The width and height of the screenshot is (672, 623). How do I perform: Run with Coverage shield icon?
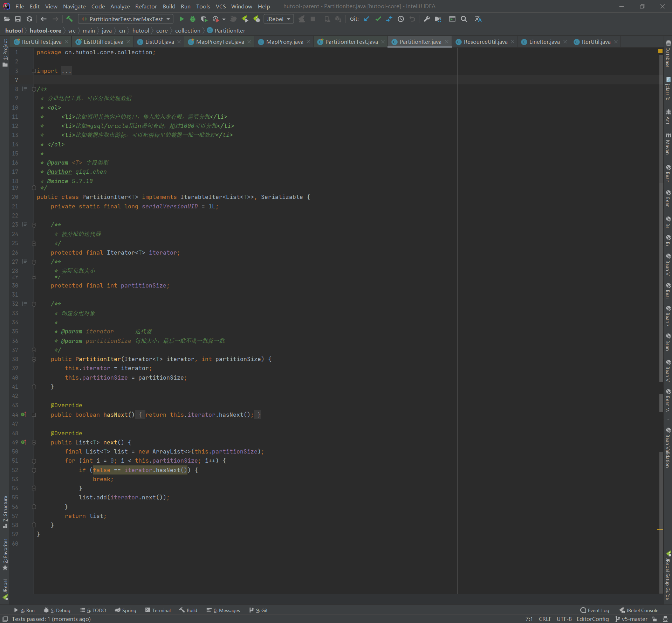tap(204, 19)
